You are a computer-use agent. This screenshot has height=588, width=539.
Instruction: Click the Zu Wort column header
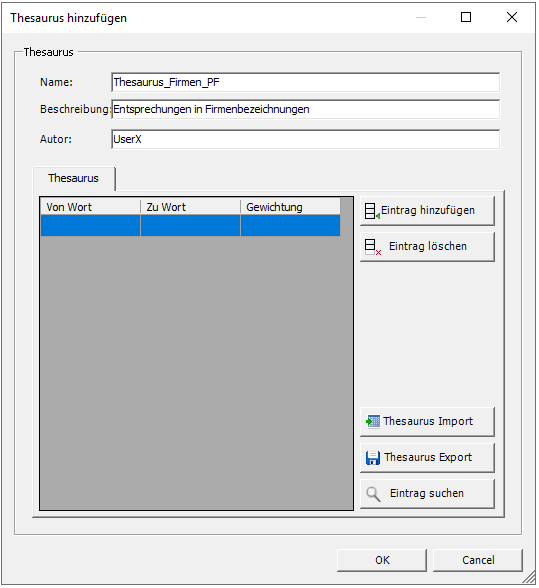click(x=190, y=207)
